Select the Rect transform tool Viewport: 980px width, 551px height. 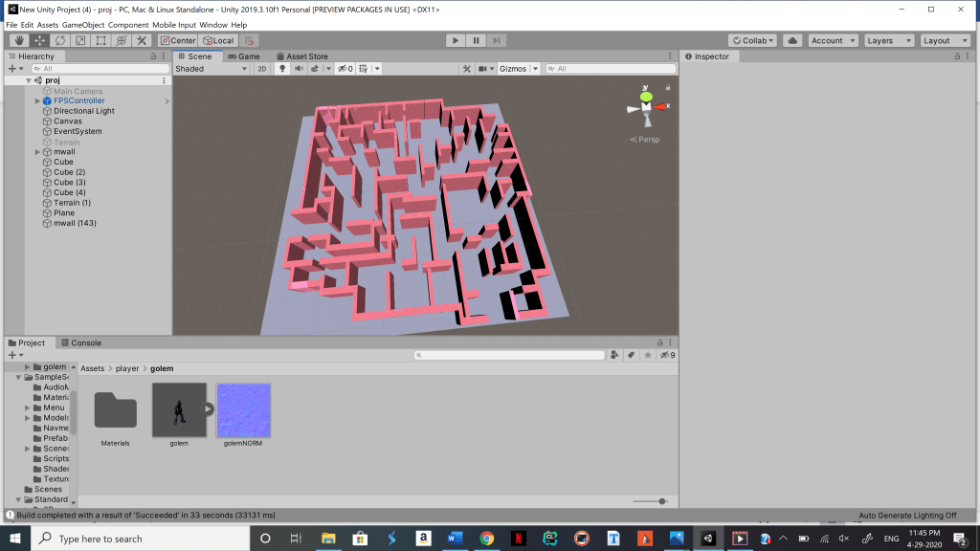coord(100,40)
